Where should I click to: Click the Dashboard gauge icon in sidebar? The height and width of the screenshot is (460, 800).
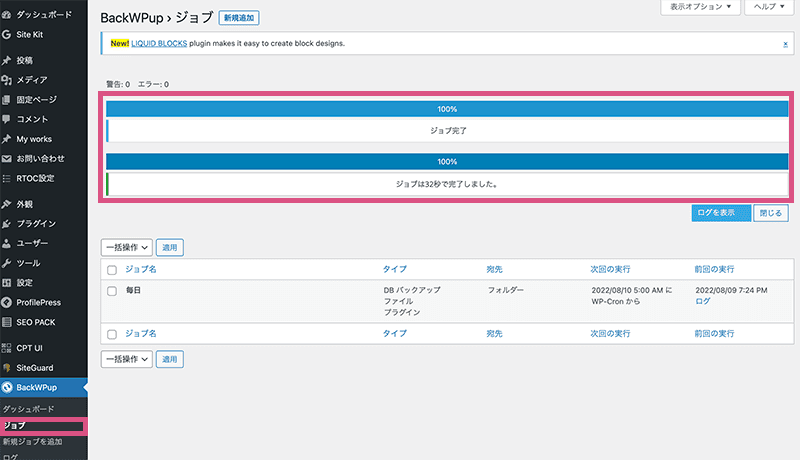[6, 15]
